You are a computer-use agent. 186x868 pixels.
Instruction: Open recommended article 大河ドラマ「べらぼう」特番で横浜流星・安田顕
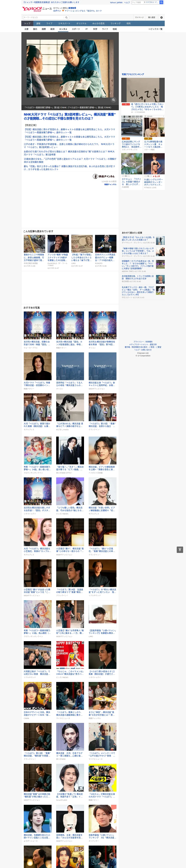[38, 384]
